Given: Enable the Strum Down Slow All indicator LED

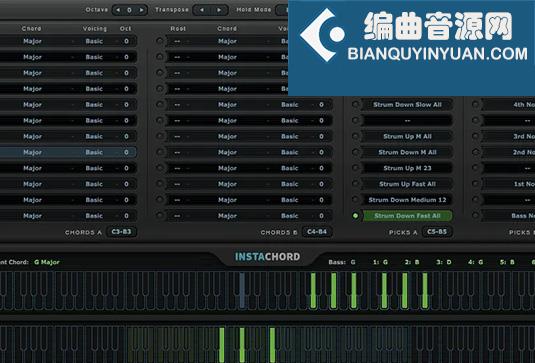Looking at the screenshot, I should pyautogui.click(x=355, y=104).
